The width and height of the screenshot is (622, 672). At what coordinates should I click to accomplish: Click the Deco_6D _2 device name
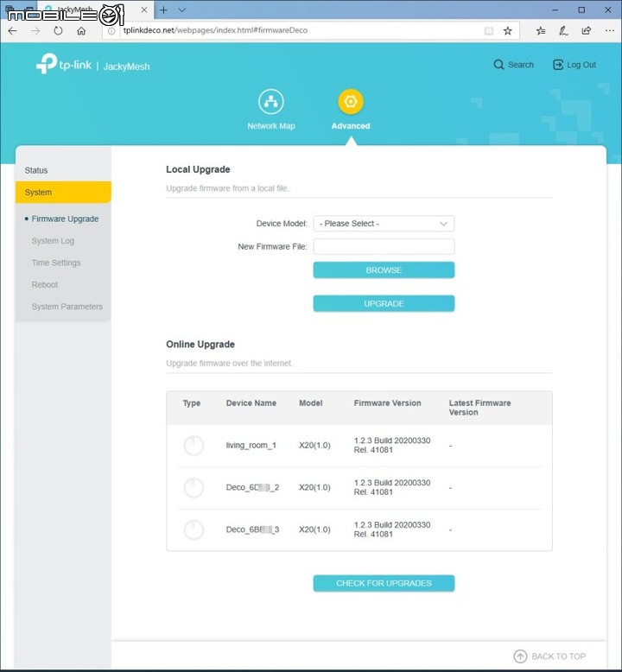coord(252,487)
